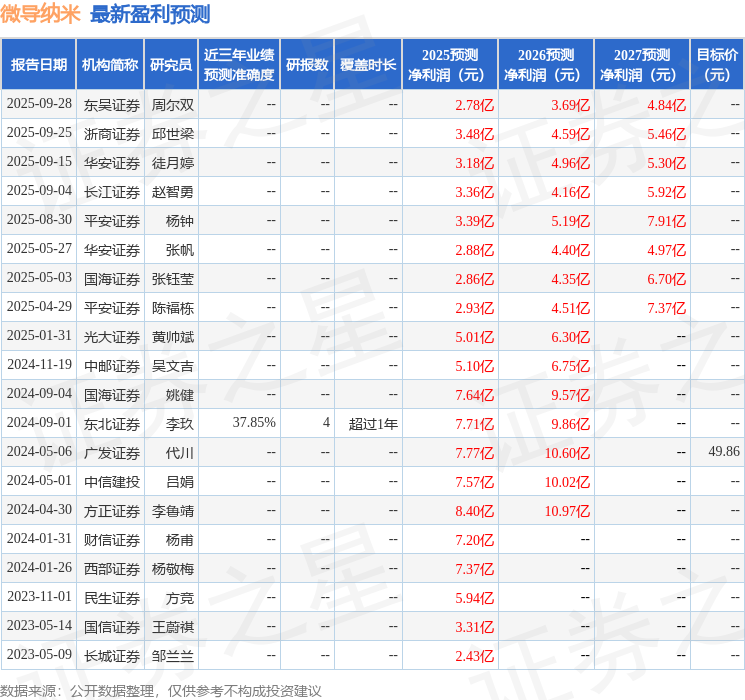Click the 7.91亿 forecast value

pos(667,221)
